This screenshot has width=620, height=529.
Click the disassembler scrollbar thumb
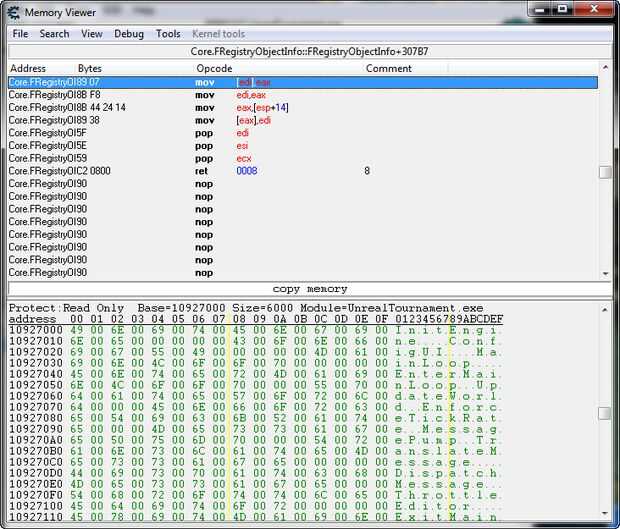click(605, 172)
